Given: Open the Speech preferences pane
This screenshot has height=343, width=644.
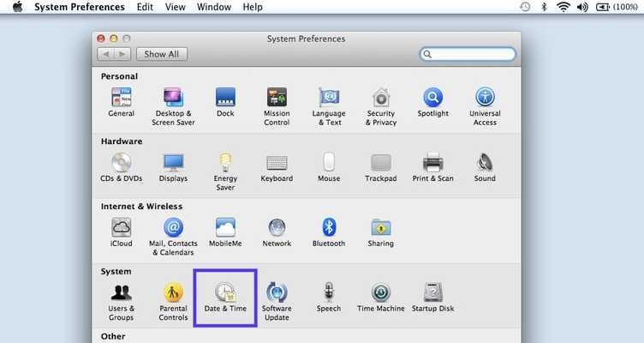Looking at the screenshot, I should [x=329, y=297].
